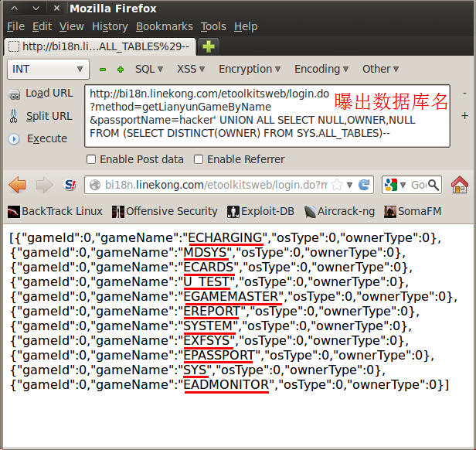Open the home page icon
The height and width of the screenshot is (450, 476).
[x=459, y=185]
